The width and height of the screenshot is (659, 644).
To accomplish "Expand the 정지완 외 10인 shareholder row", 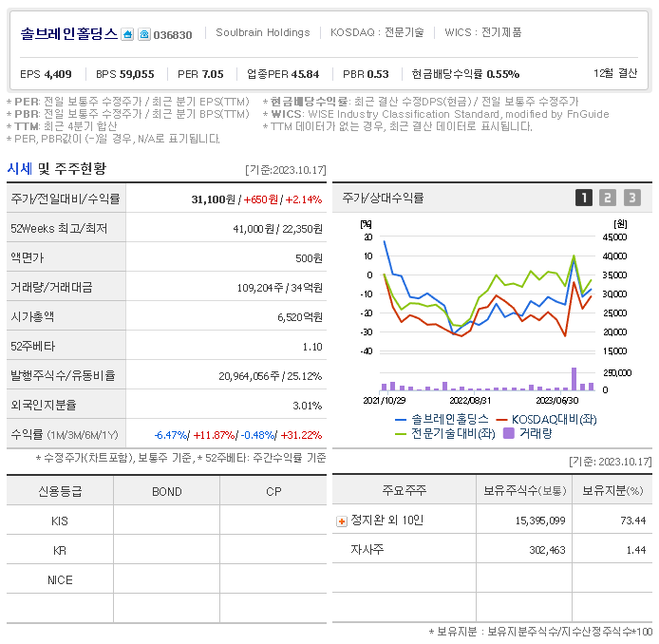I will pyautogui.click(x=342, y=521).
